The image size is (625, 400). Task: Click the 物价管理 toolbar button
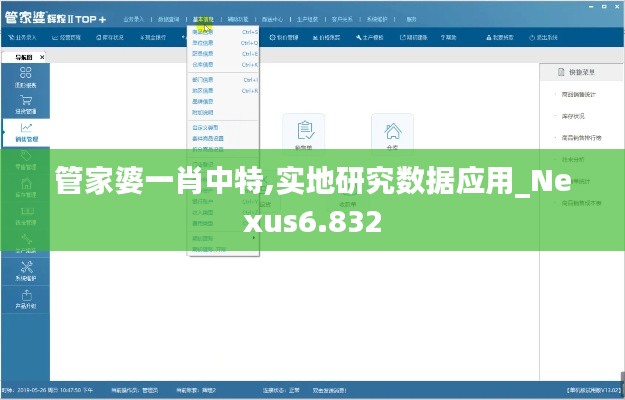[x=284, y=37]
